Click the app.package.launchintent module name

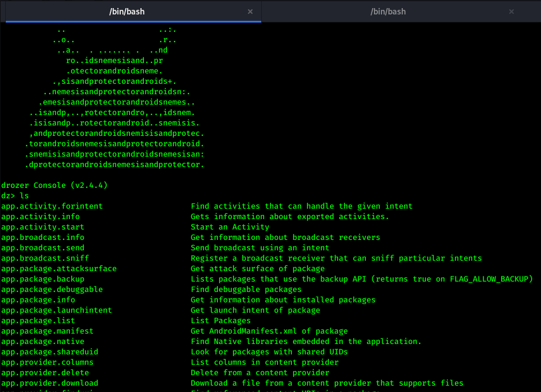pos(57,310)
